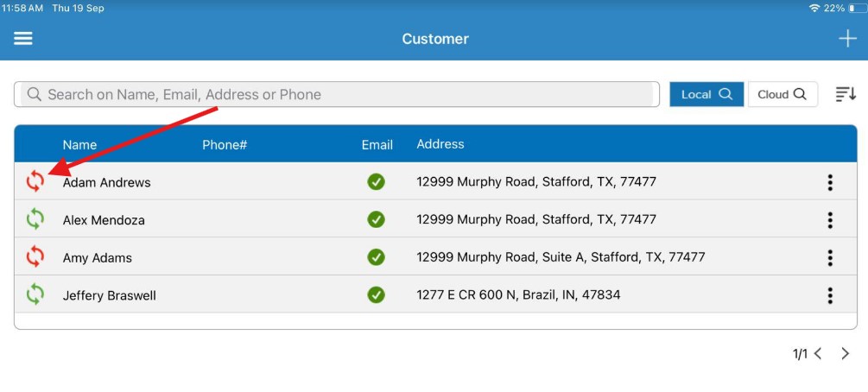Click red sync icon beside Amy Adams
Screen dimensions: 868x392
[x=35, y=256]
